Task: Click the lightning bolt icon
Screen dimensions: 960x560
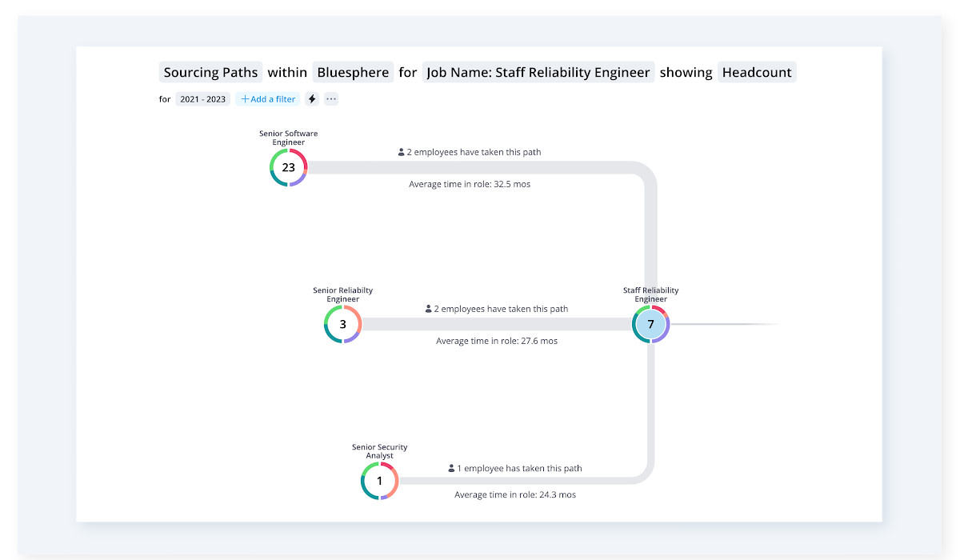Action: [x=312, y=99]
